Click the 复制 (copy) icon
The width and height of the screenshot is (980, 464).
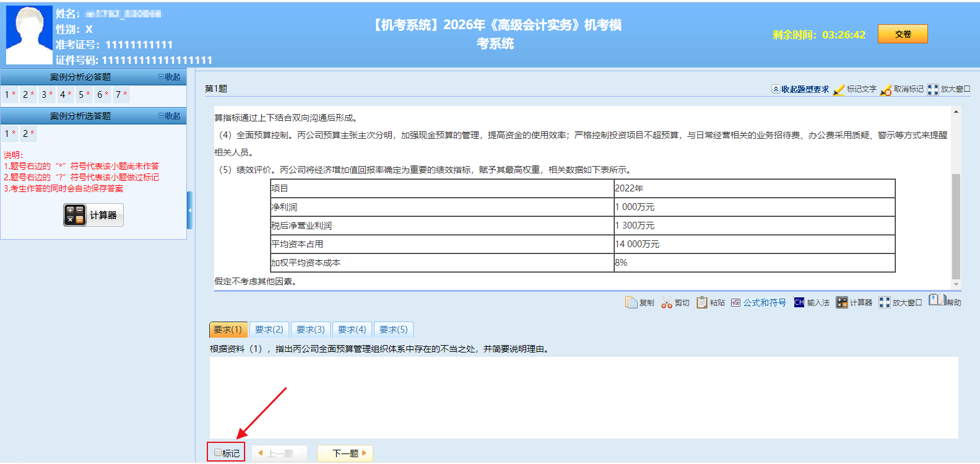point(631,302)
